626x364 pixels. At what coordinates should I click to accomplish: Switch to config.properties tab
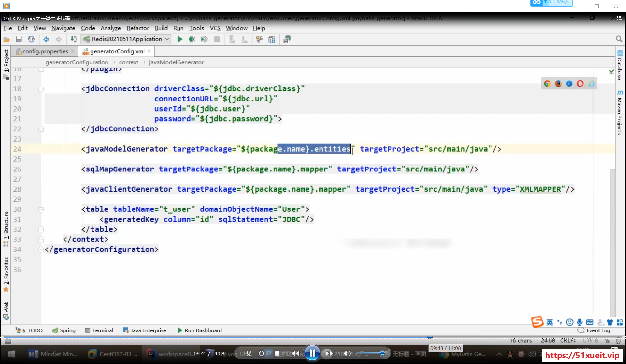[x=45, y=51]
